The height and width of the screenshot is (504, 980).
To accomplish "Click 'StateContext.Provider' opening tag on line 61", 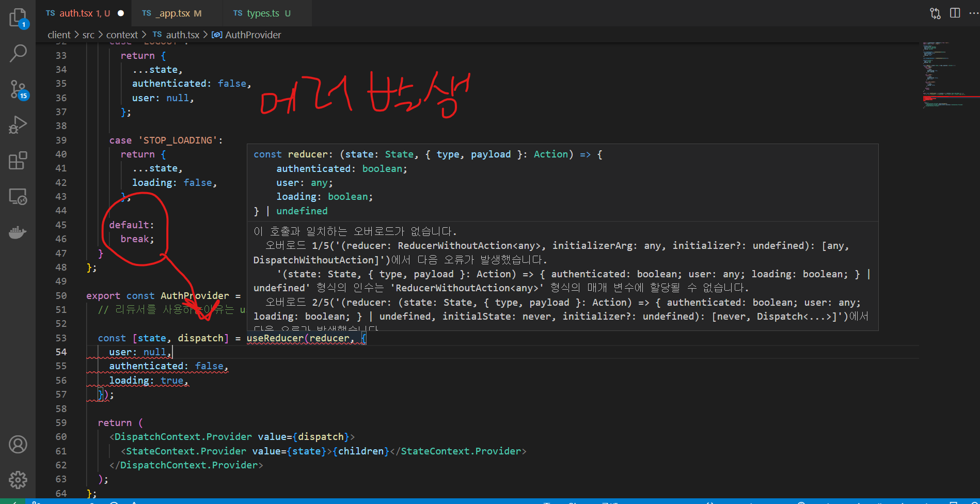I will [x=186, y=451].
